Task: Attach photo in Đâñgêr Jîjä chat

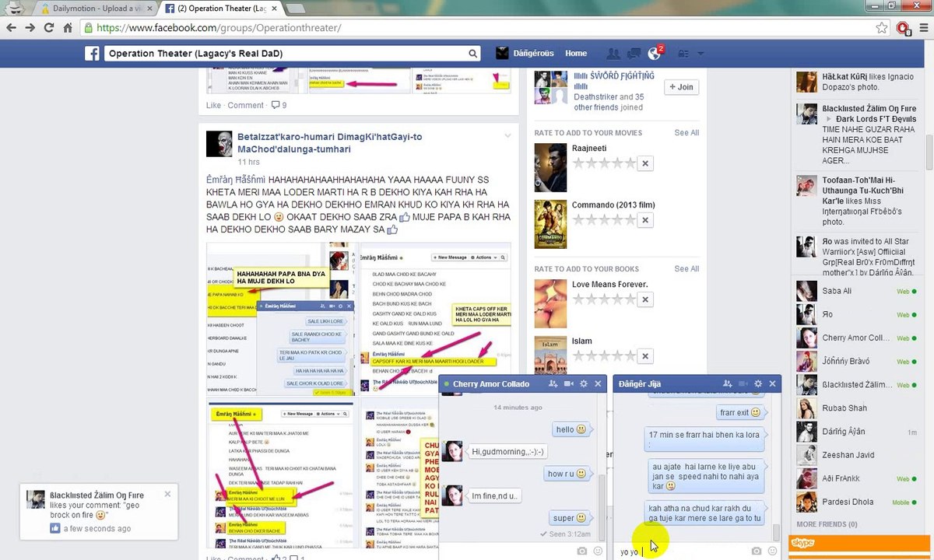Action: [x=757, y=551]
